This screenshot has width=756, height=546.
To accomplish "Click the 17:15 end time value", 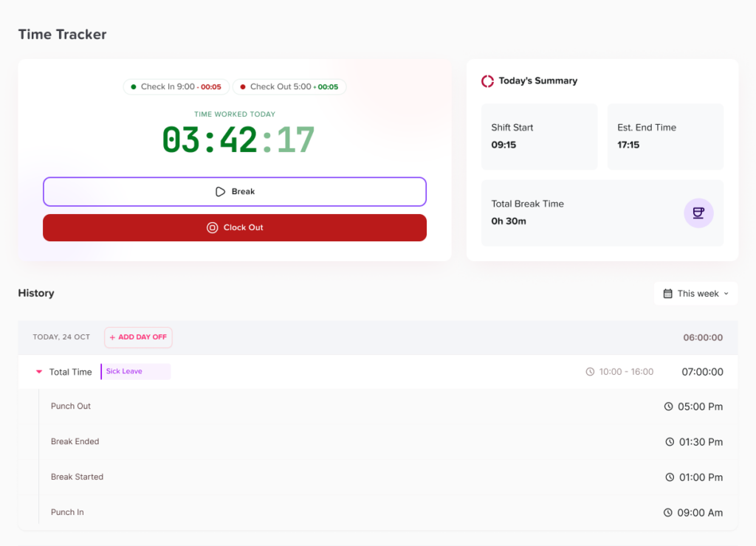I will pos(628,145).
